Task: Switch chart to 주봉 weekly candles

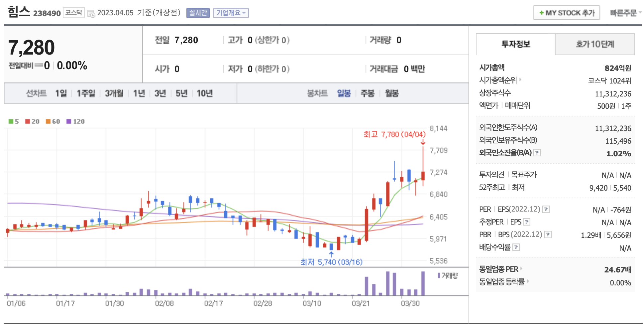Action: click(368, 93)
